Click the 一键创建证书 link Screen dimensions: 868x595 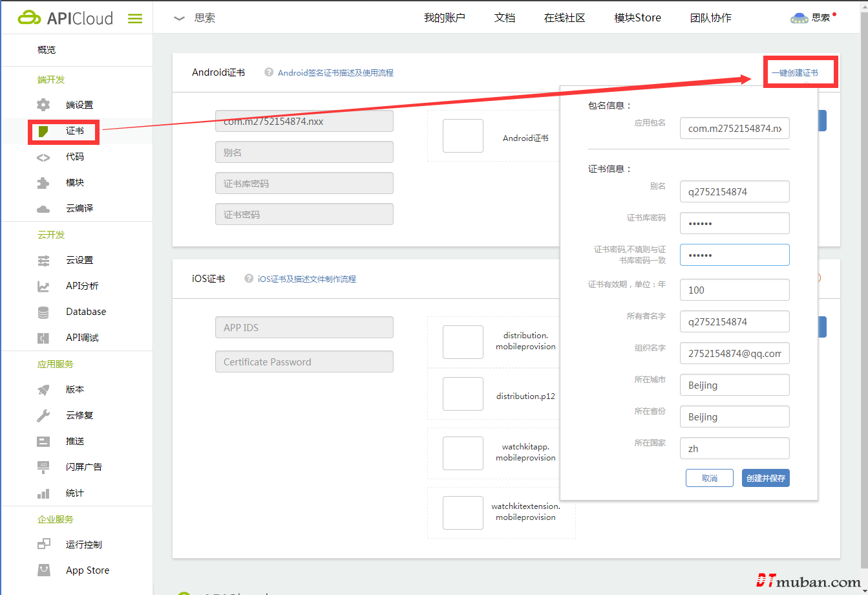tap(794, 73)
